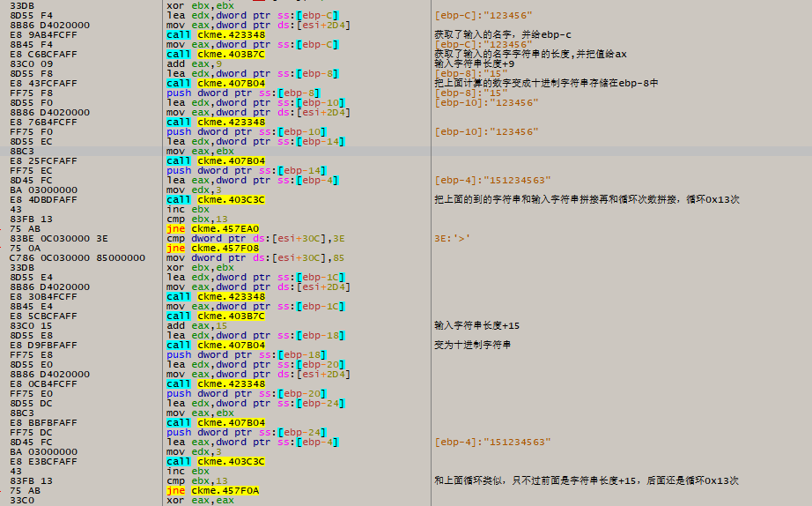Select the 'jne ckme.457F08' instruction
Viewport: 812px width, 506px height.
(x=213, y=249)
